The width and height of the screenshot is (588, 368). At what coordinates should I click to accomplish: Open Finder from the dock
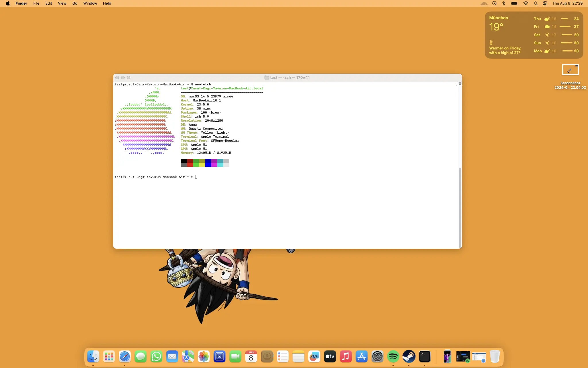coord(93,356)
